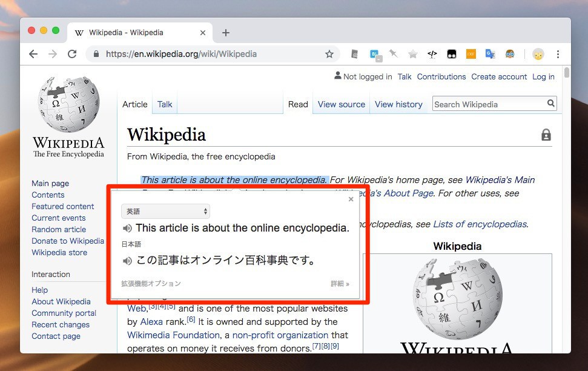Open the Chrome profile avatar
Viewport: 588px width, 371px height.
538,54
